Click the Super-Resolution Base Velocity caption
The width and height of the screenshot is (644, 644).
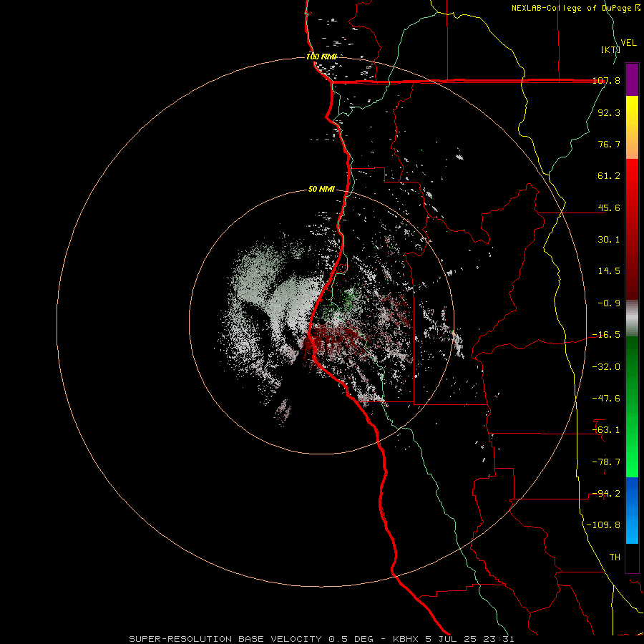coord(321,639)
